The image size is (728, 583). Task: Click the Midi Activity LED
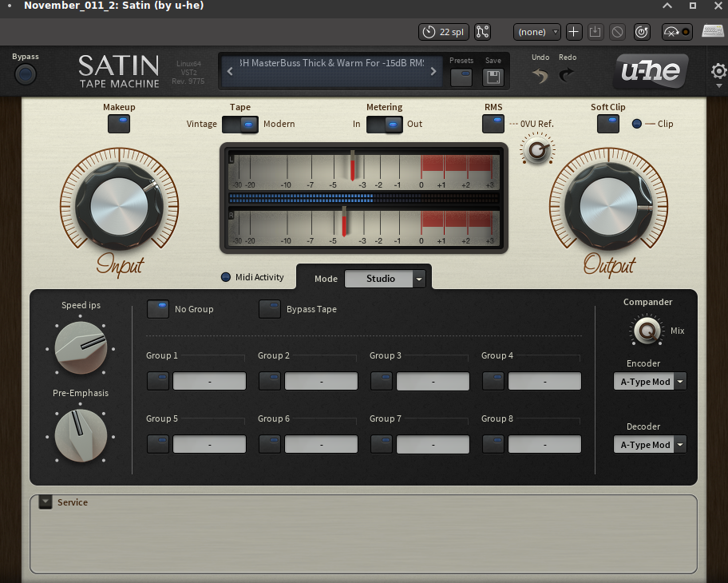(x=226, y=277)
